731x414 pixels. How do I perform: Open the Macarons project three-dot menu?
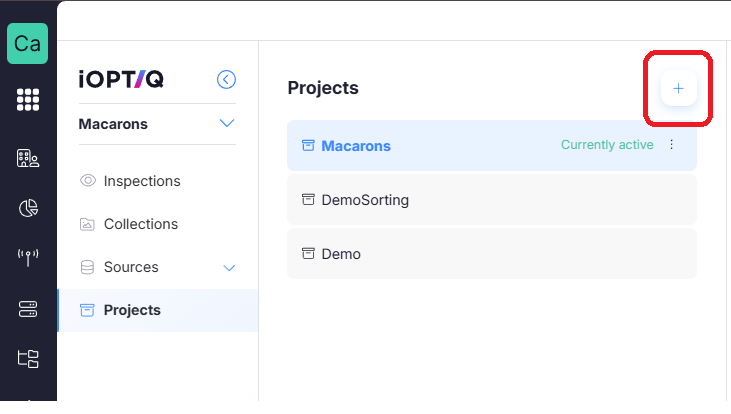pyautogui.click(x=671, y=145)
